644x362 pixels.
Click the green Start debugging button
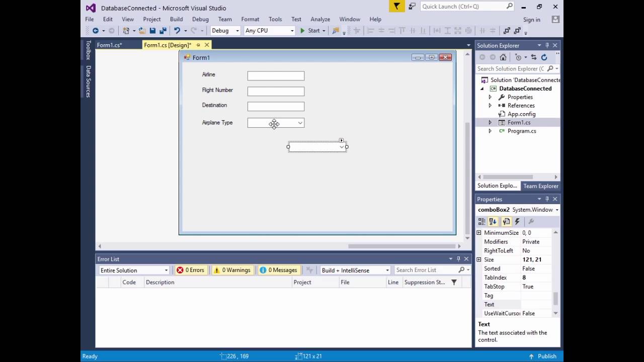310,31
